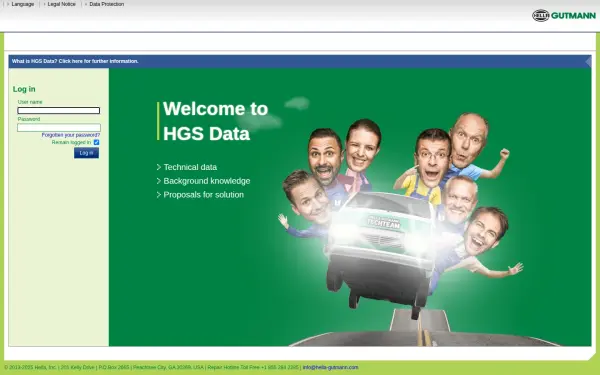Click the 'Welcome to HGS Data' heading

pyautogui.click(x=215, y=121)
